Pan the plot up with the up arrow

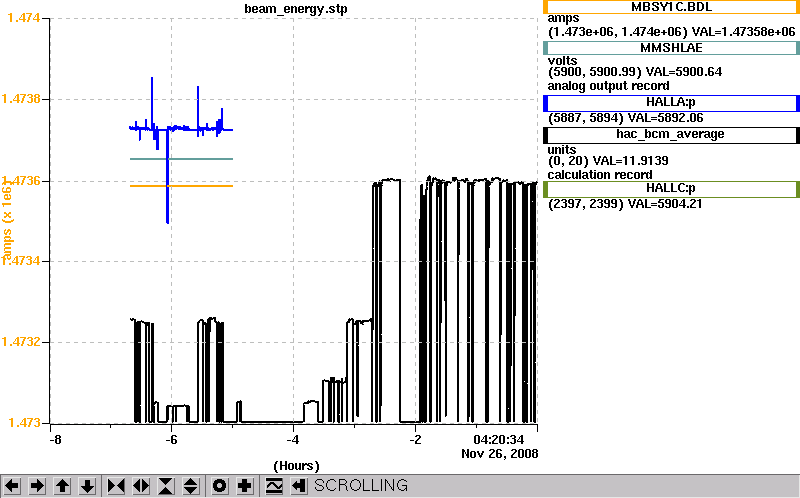pyautogui.click(x=62, y=486)
